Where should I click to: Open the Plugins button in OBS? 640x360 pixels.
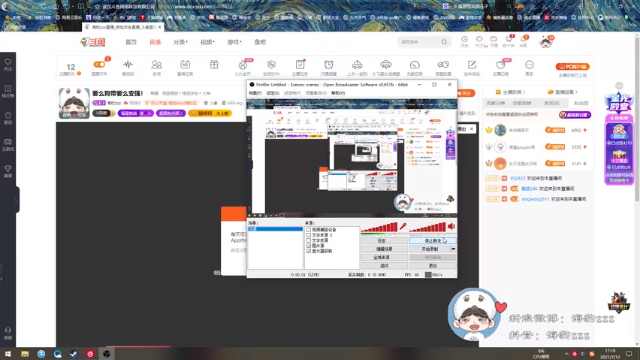tap(384, 266)
